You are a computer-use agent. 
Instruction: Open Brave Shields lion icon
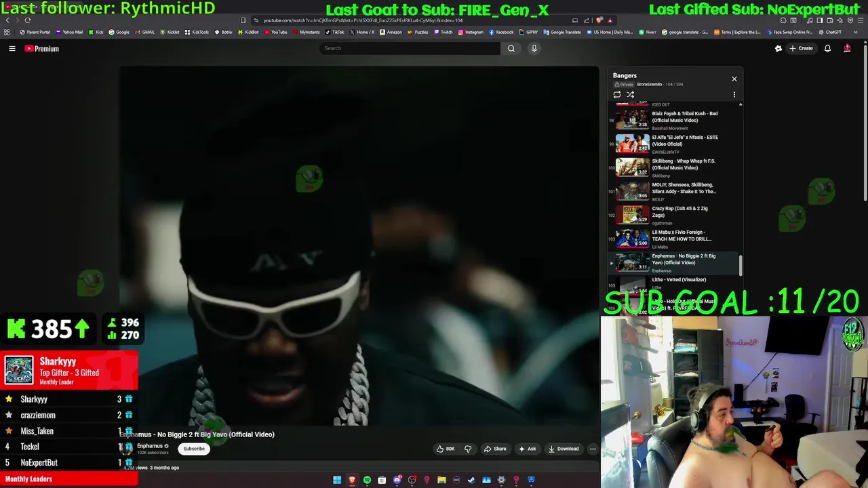pyautogui.click(x=599, y=20)
